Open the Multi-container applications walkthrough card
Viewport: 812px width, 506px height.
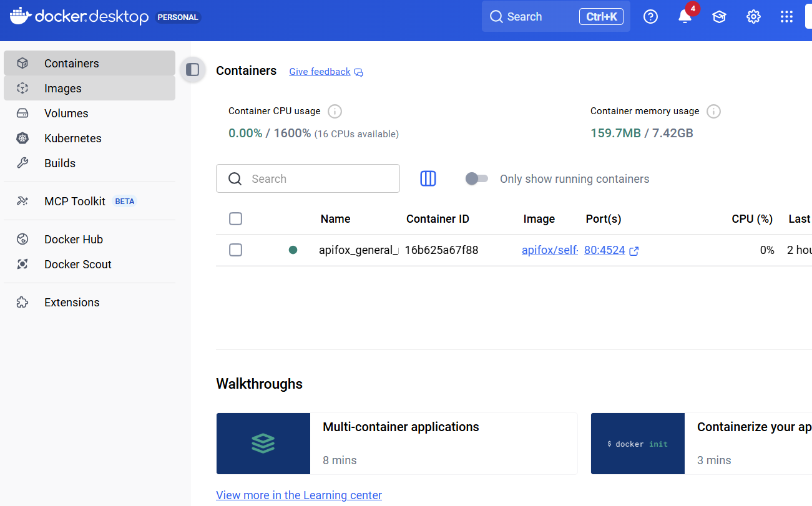pyautogui.click(x=397, y=444)
